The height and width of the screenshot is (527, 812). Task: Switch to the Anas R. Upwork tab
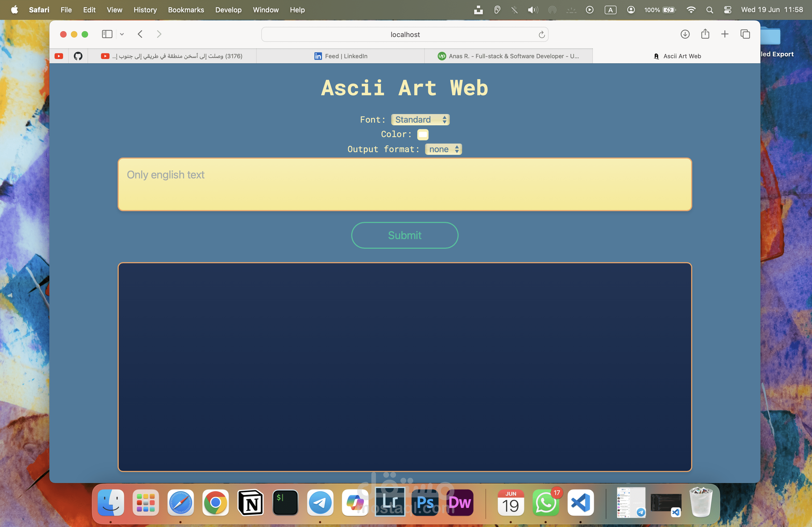pos(508,56)
